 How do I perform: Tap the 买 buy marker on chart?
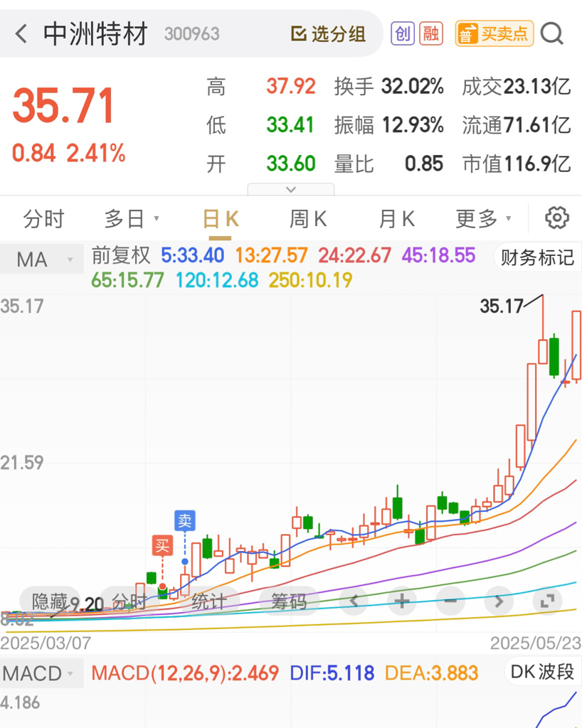pos(162,545)
